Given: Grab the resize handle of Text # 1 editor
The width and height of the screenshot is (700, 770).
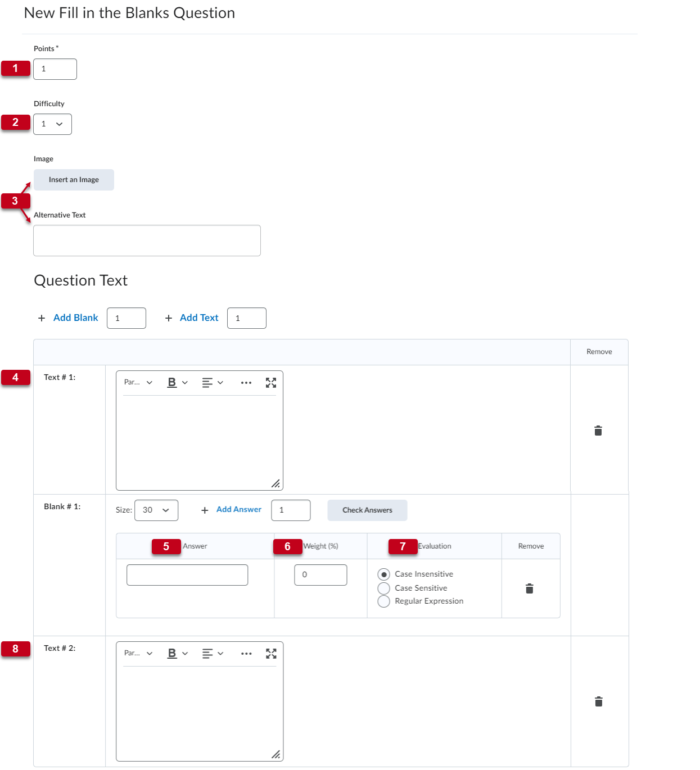Looking at the screenshot, I should point(276,483).
